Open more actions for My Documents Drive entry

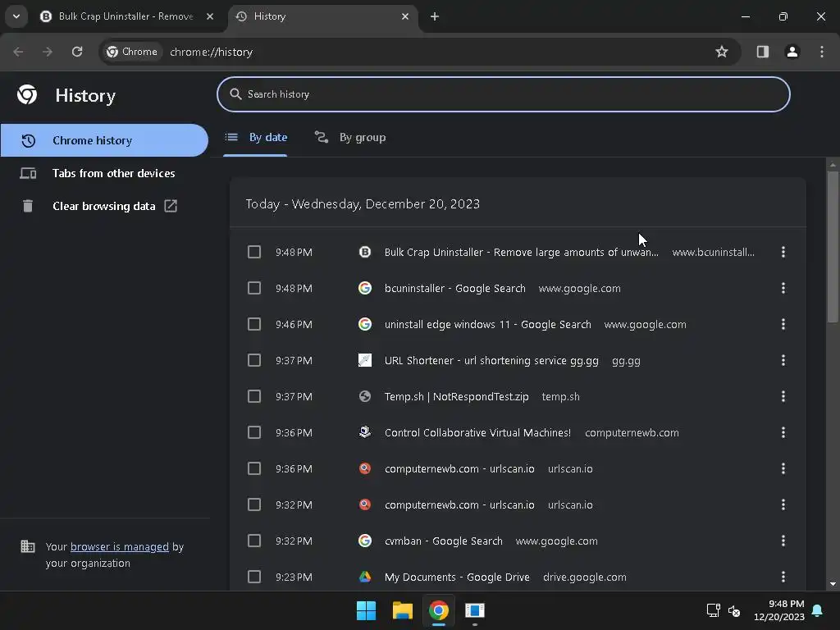coord(783,577)
